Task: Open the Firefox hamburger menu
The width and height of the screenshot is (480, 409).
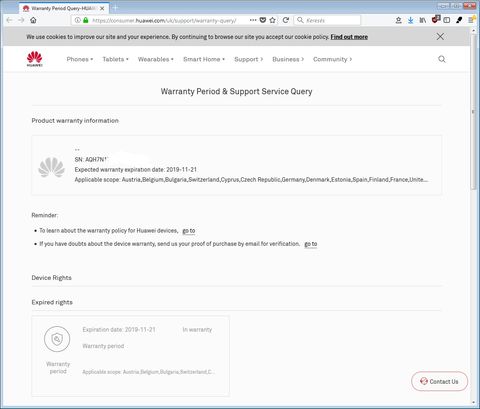Action: 472,20
